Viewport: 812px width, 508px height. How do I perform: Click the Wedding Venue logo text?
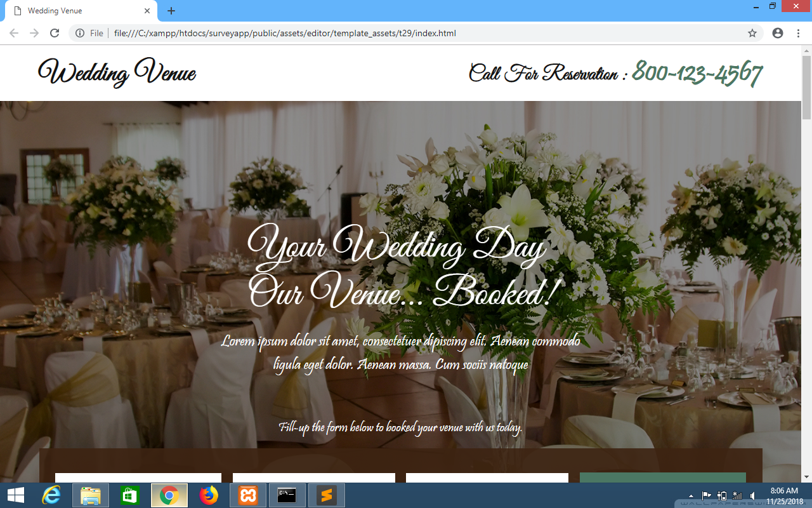[117, 72]
